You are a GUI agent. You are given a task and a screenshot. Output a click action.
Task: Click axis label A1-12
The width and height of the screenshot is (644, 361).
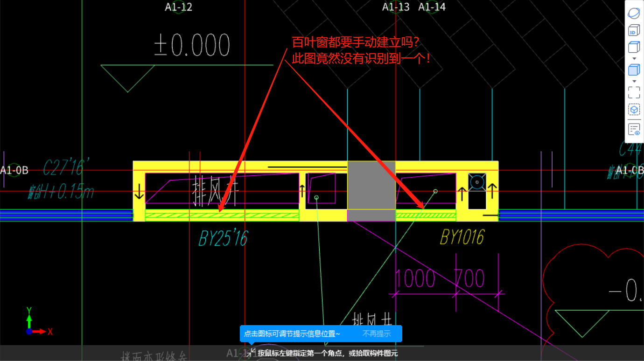tap(178, 7)
